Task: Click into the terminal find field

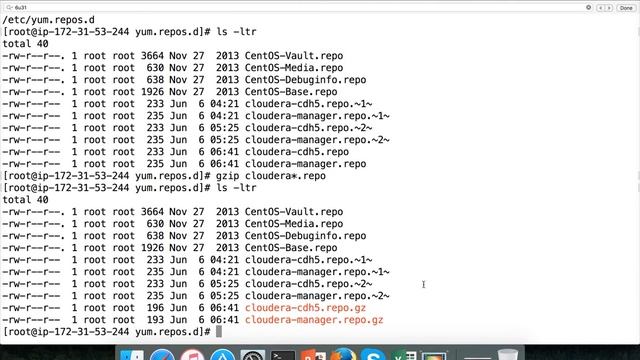Action: point(298,7)
